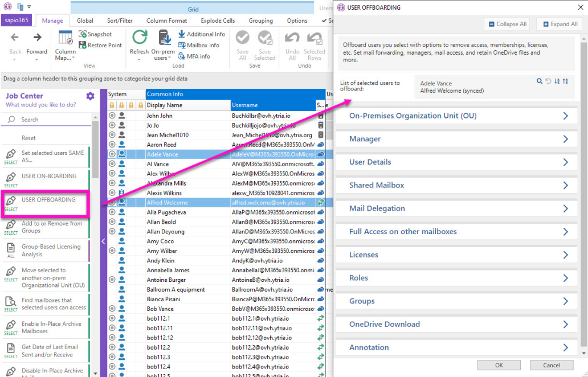Screen dimensions: 588x377
Task: Click Save All in ribbon
Action: click(x=242, y=46)
